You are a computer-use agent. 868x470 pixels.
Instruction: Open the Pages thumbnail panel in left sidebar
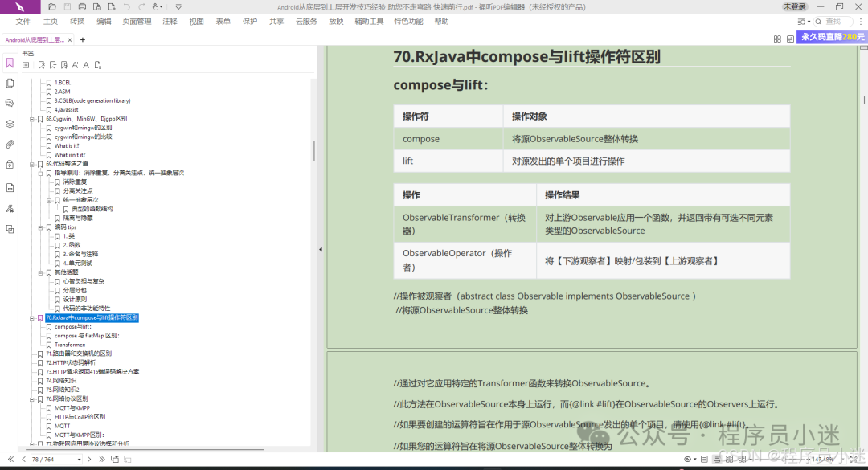point(10,83)
